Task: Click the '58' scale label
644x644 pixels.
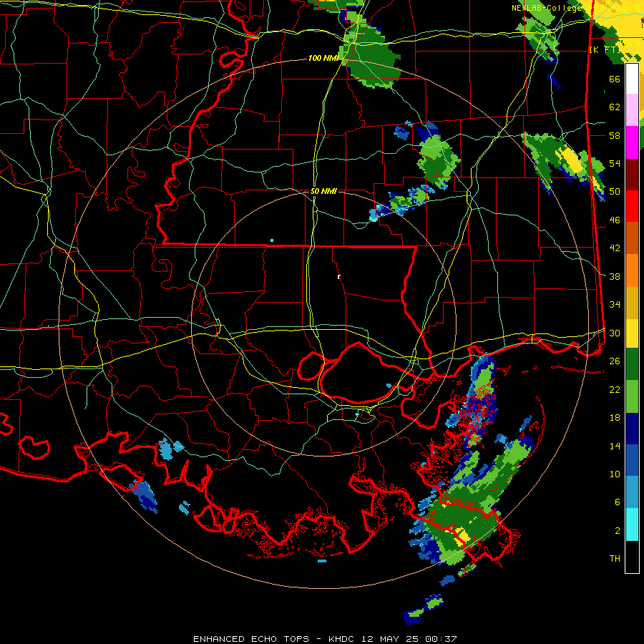Action: coord(615,135)
